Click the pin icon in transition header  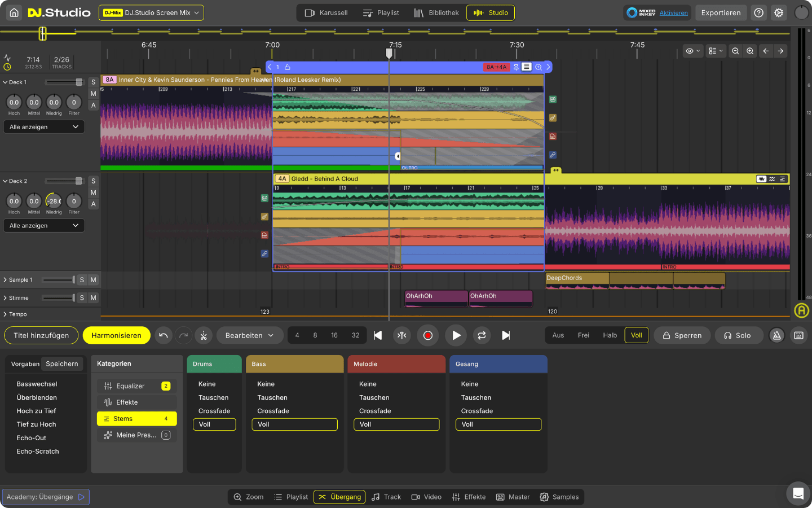(x=516, y=67)
